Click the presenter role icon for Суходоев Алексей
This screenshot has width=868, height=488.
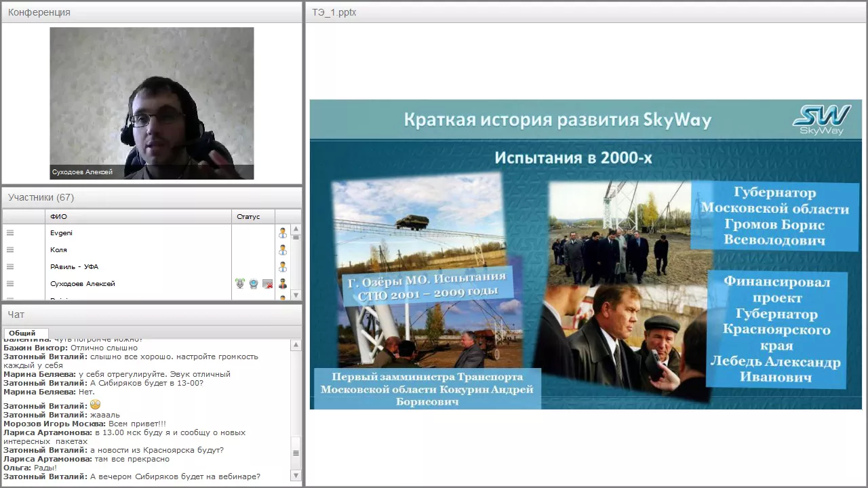[283, 284]
